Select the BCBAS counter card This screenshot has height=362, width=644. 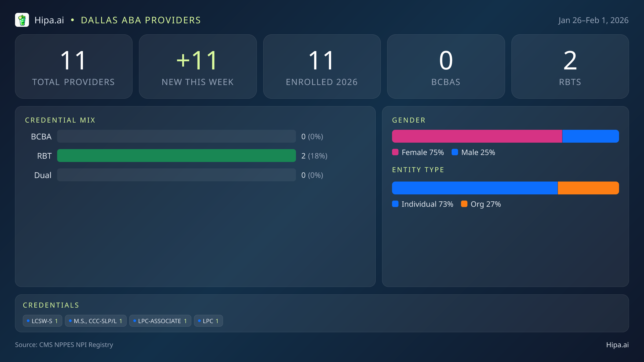click(446, 66)
